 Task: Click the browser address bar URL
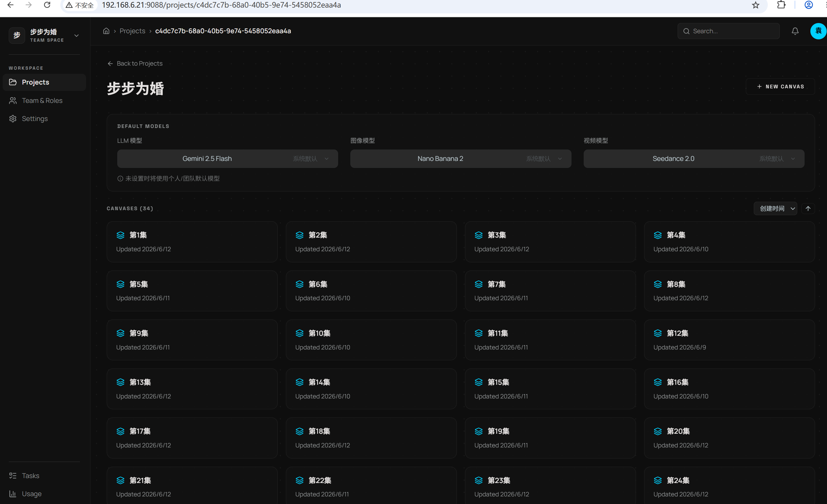(221, 5)
